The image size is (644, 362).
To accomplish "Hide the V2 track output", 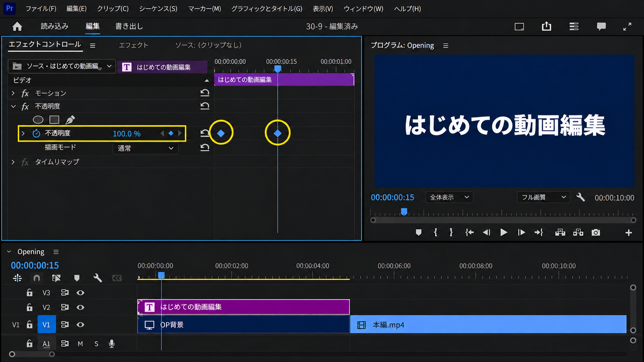I will [x=80, y=307].
